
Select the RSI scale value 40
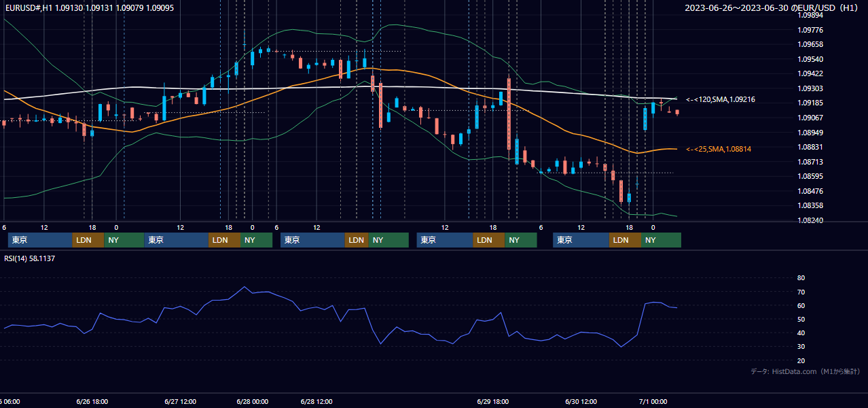tap(801, 333)
